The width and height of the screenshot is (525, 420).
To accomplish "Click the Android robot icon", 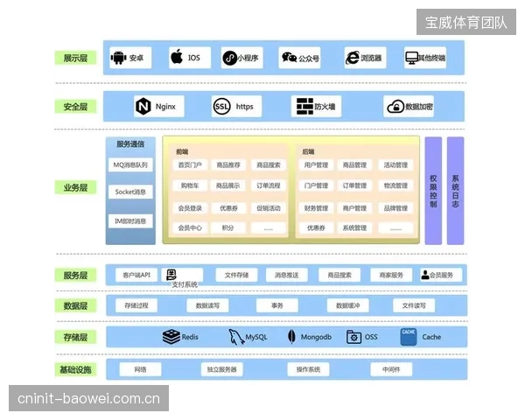I will (118, 58).
